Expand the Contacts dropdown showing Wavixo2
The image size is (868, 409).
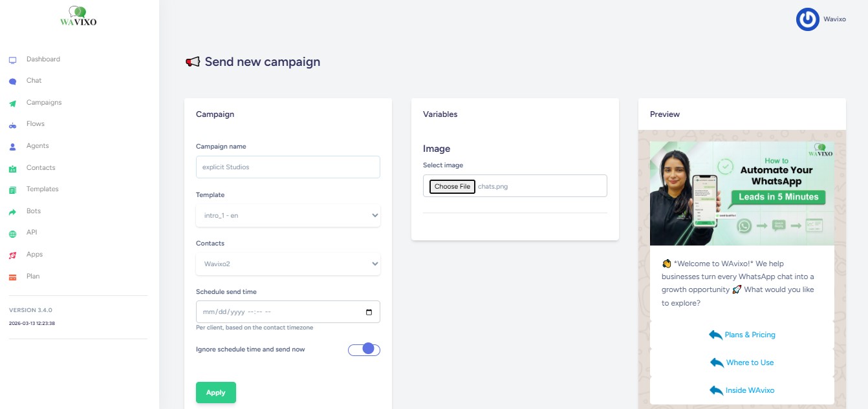pos(288,264)
